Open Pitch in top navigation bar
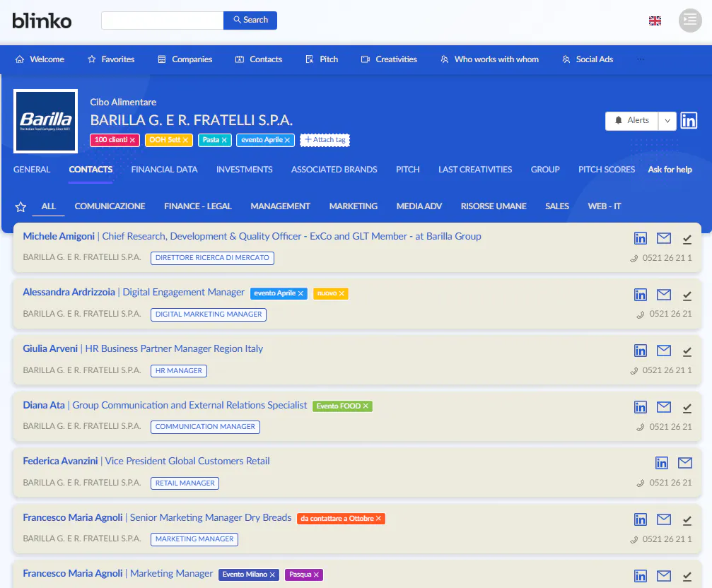 322,59
